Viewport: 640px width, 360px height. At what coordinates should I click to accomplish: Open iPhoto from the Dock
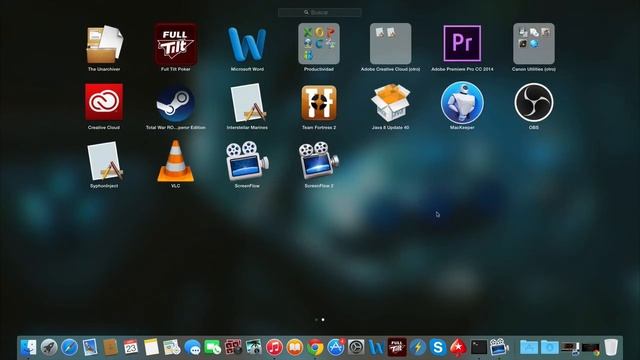pos(253,347)
